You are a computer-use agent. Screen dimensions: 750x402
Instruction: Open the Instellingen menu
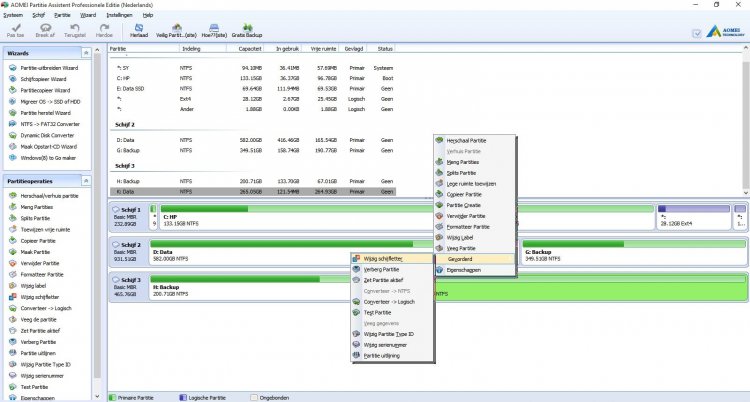click(x=119, y=15)
